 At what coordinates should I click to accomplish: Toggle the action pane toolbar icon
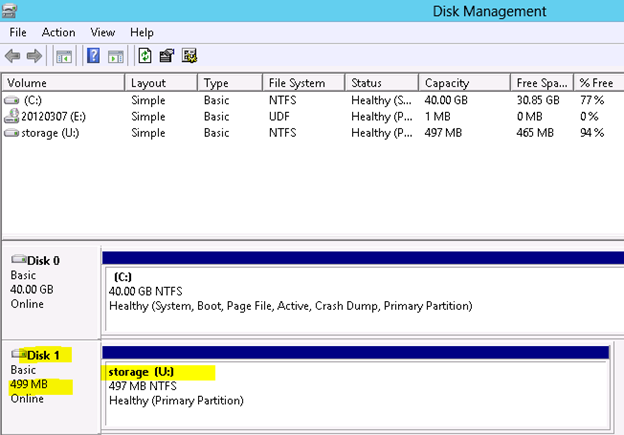pos(116,56)
